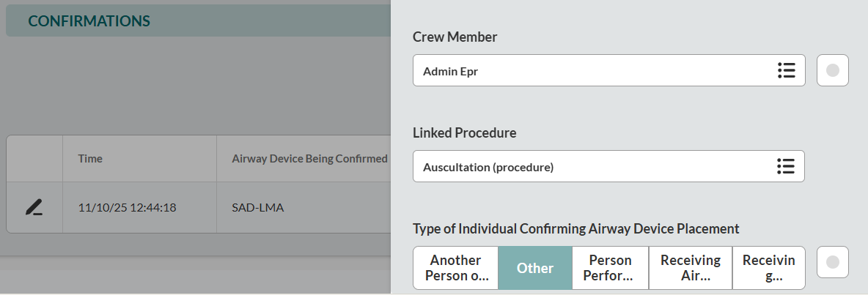Select the 'Receiving Air...' option
The height and width of the screenshot is (295, 868).
(x=691, y=268)
